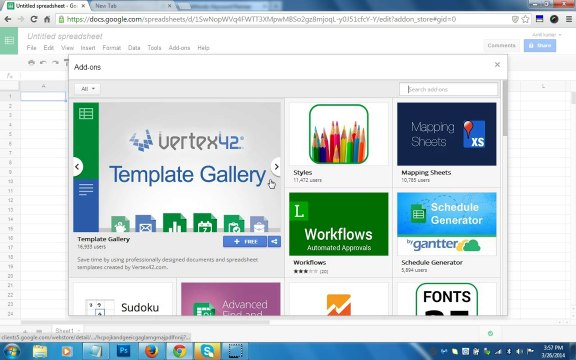Open the orange analytics add-on tile
The width and height of the screenshot is (576, 360).
[x=338, y=299]
